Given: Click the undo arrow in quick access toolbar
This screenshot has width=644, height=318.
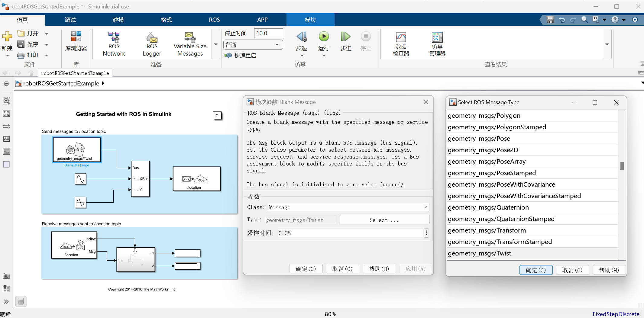Looking at the screenshot, I should (562, 20).
